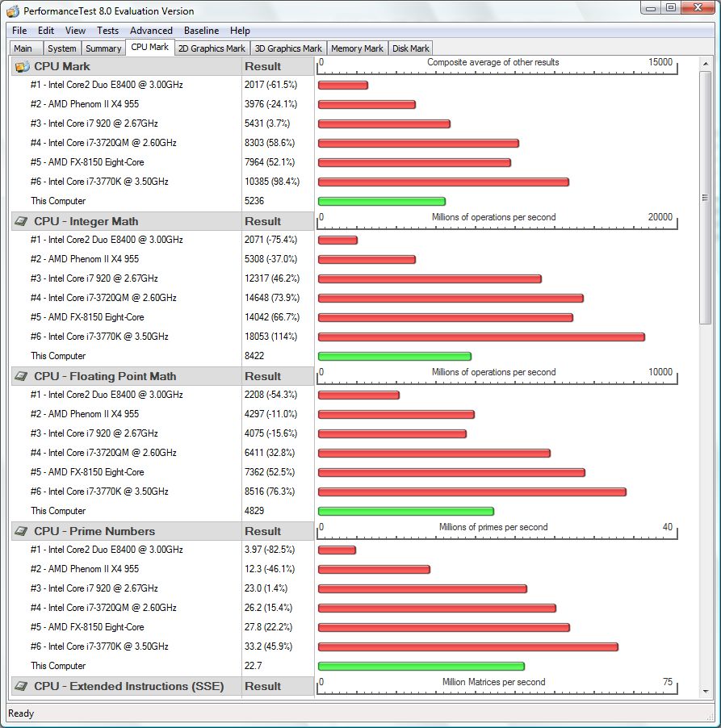Select Intel Core i7-3770K row in Prime Numbers

pos(99,646)
